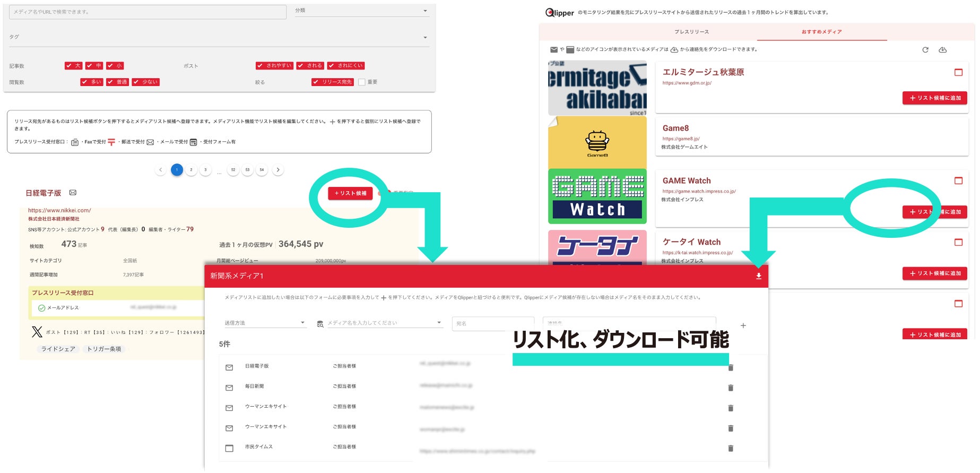Screen dimensions: 980x473
Task: Download the 新聞系メディア1 list via header icon
Action: click(x=759, y=276)
